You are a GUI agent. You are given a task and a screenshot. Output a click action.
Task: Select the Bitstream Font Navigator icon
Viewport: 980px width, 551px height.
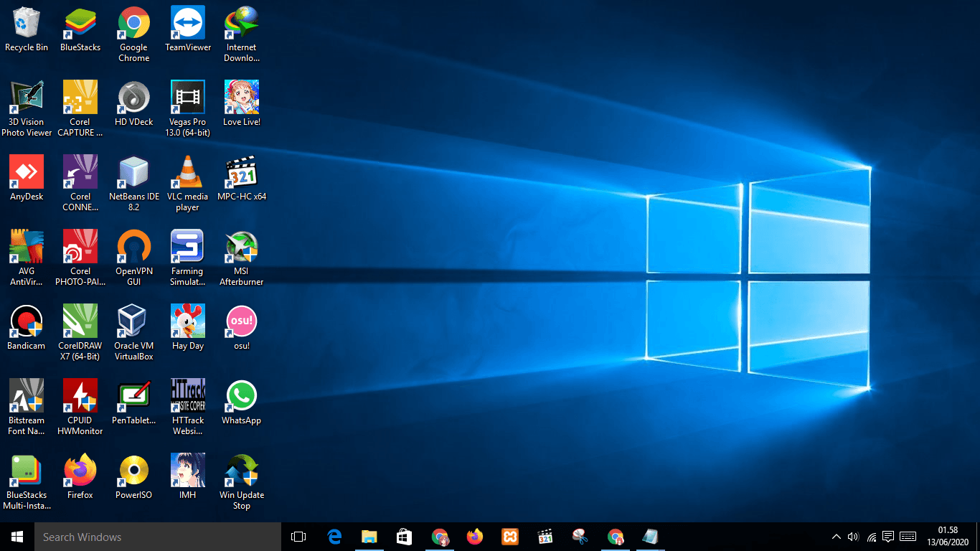point(27,407)
